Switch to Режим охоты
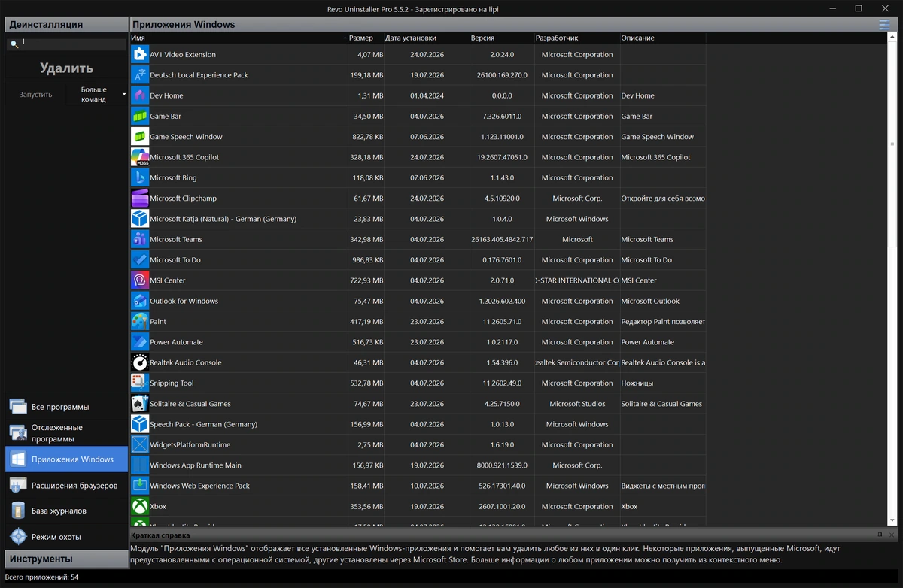The width and height of the screenshot is (903, 588). click(67, 537)
